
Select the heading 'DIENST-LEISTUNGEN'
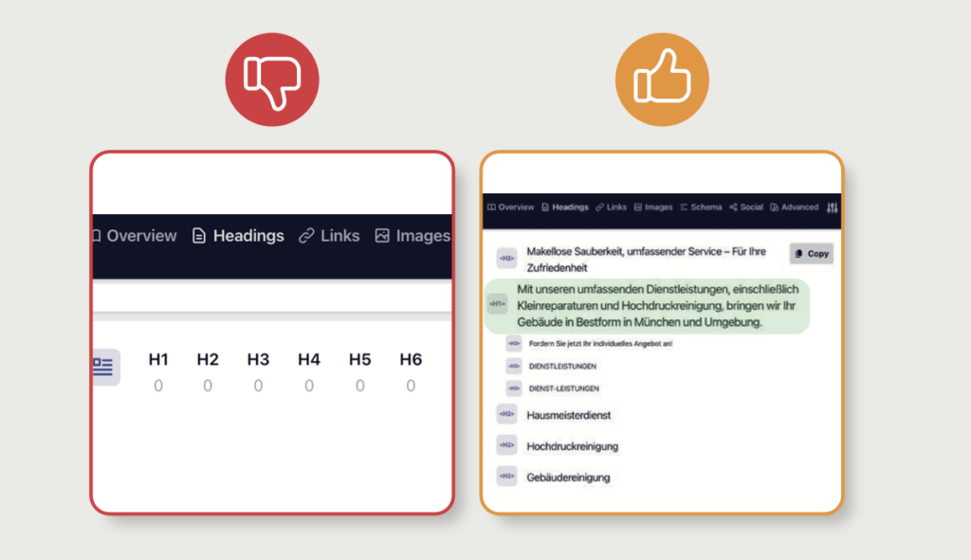(563, 388)
